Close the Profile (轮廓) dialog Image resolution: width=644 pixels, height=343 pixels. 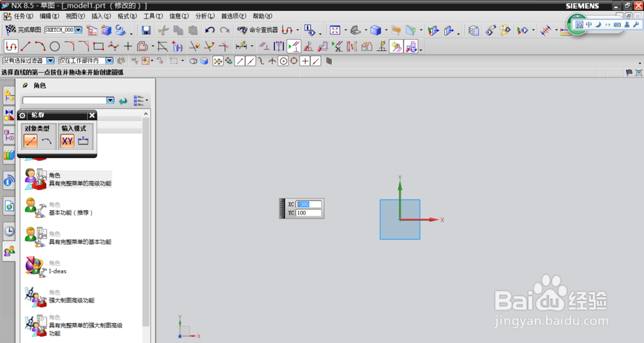click(x=92, y=115)
